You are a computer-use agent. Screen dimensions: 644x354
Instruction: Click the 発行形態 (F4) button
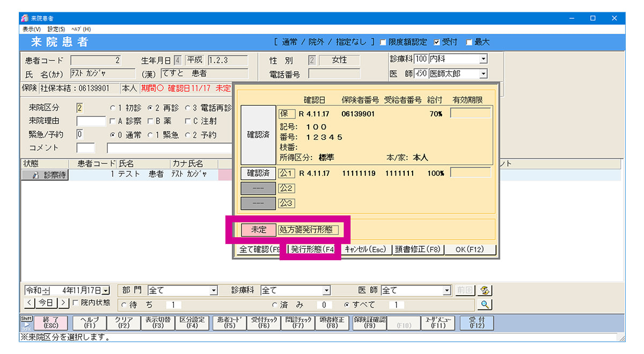coord(312,249)
